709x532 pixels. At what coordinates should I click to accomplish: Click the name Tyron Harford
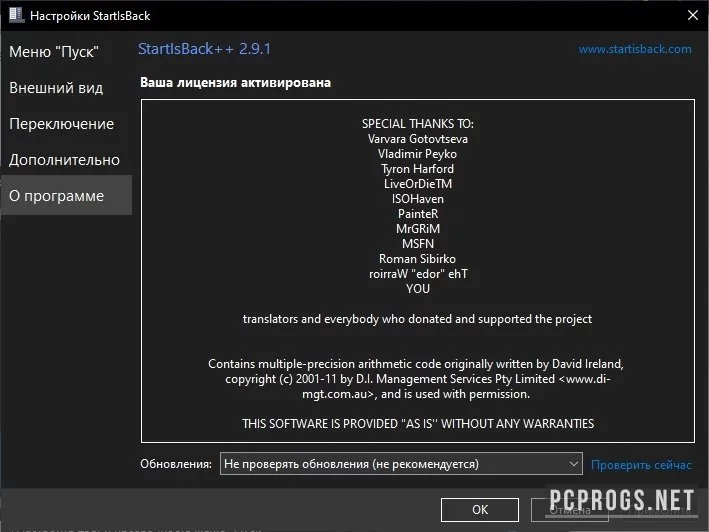point(418,169)
